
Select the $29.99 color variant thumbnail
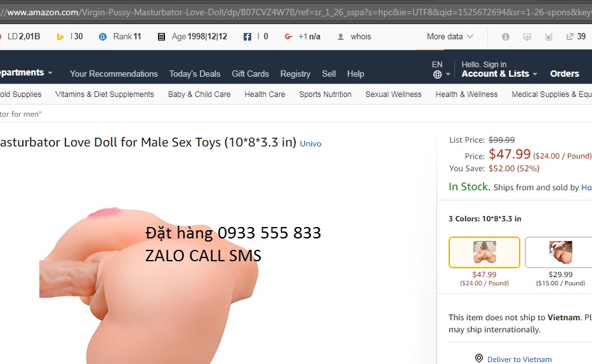point(560,252)
